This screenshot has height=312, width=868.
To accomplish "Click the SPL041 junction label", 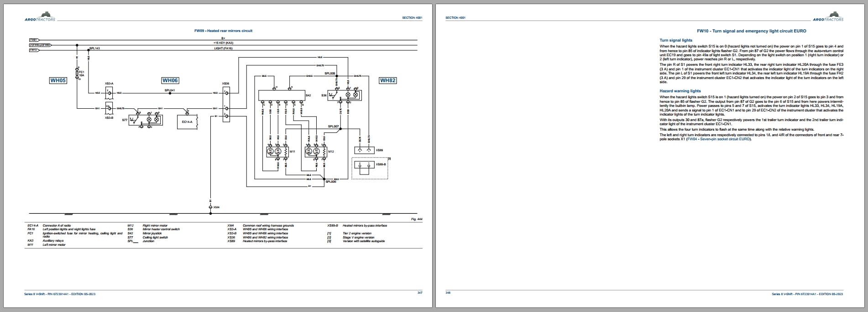I will pyautogui.click(x=170, y=90).
